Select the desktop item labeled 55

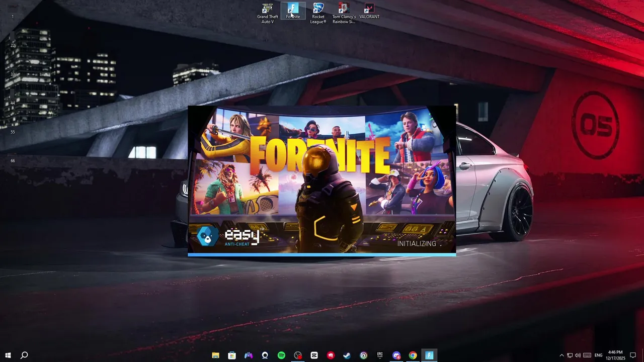(x=13, y=132)
